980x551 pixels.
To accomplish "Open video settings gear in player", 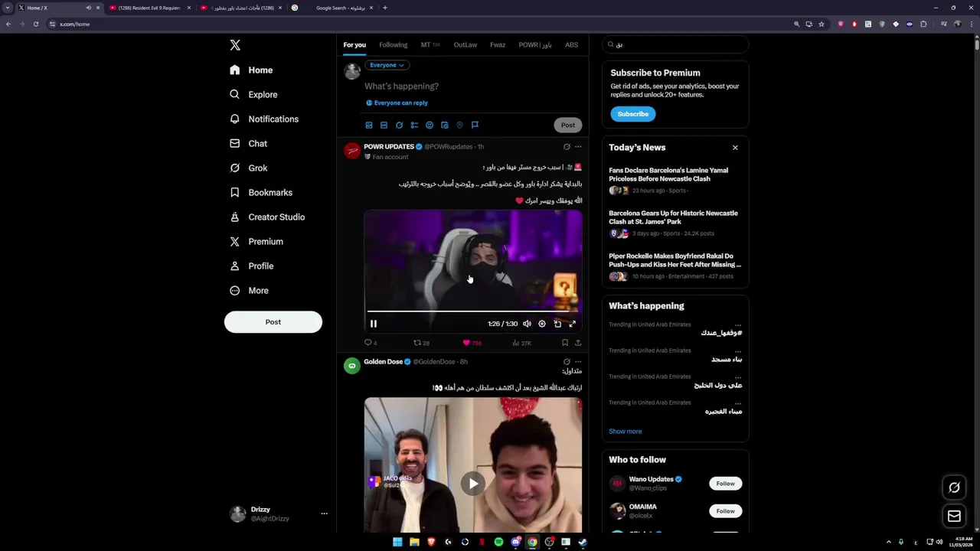I will [x=542, y=324].
